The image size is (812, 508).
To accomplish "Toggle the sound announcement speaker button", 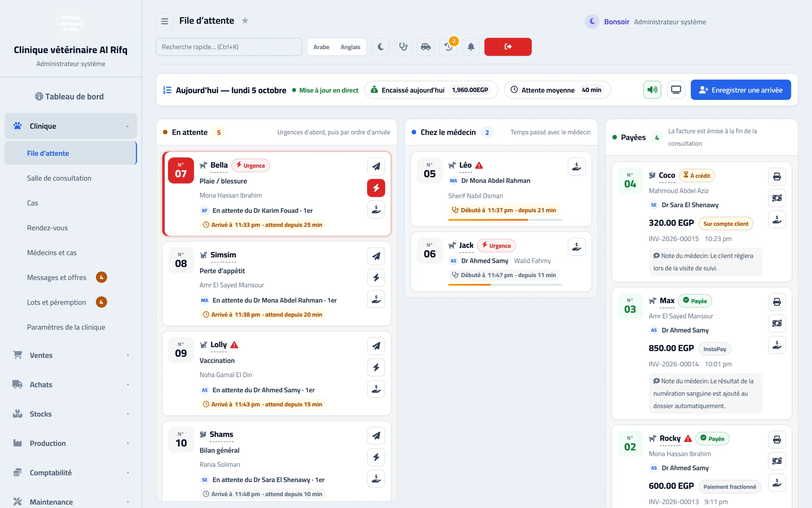I will (x=652, y=90).
